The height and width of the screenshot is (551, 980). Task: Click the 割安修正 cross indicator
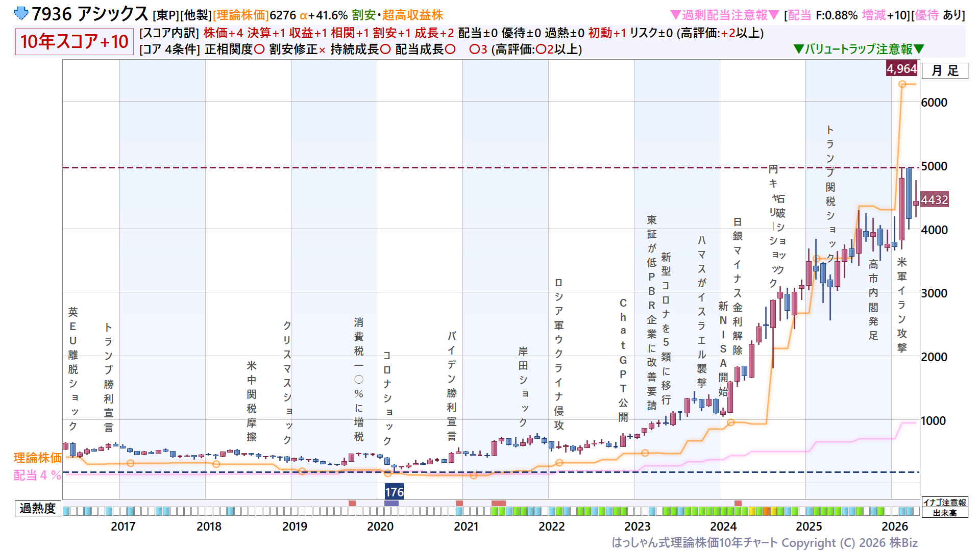(x=322, y=50)
